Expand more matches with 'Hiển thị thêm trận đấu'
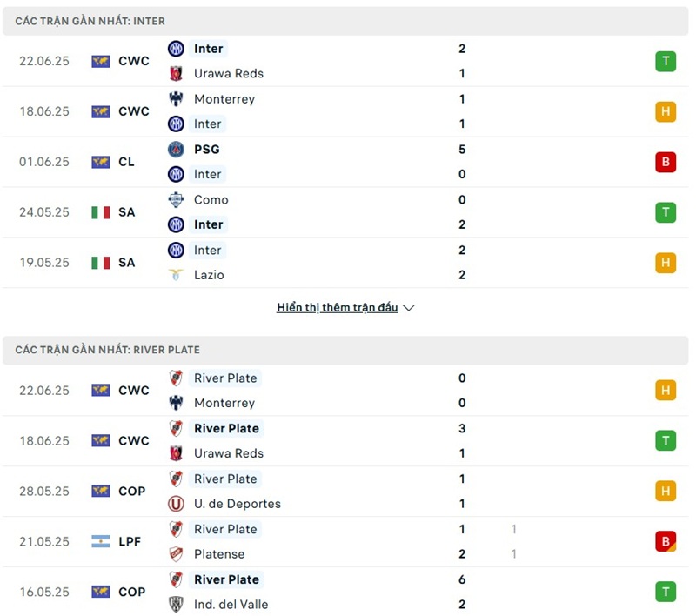Viewport: 696px width, 616px height. [x=338, y=308]
